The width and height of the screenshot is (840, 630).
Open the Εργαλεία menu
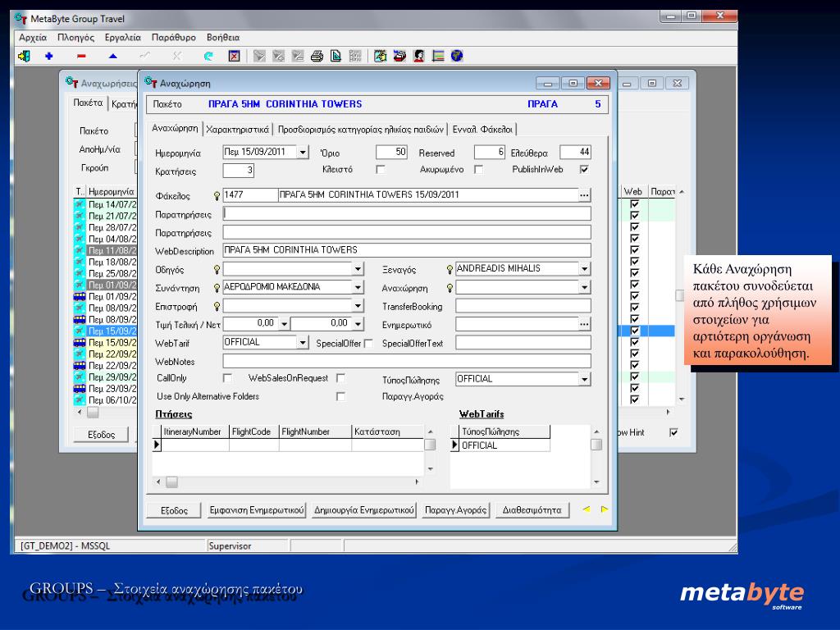[123, 38]
